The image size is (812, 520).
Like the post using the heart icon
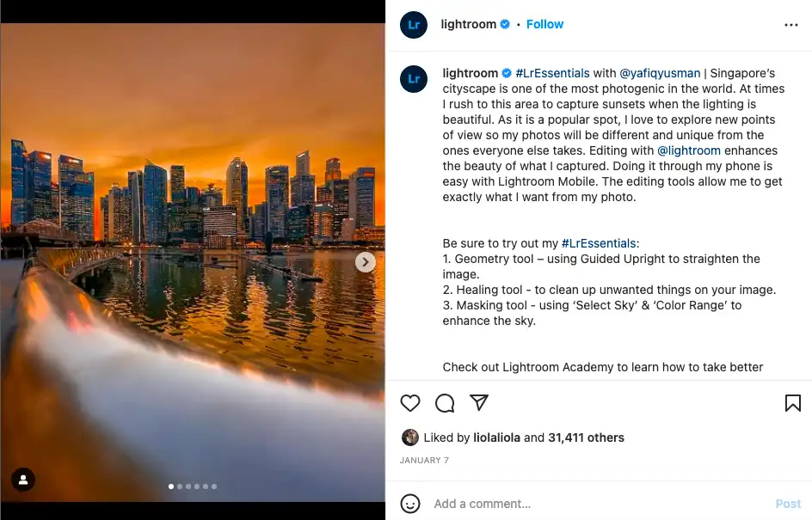(410, 403)
